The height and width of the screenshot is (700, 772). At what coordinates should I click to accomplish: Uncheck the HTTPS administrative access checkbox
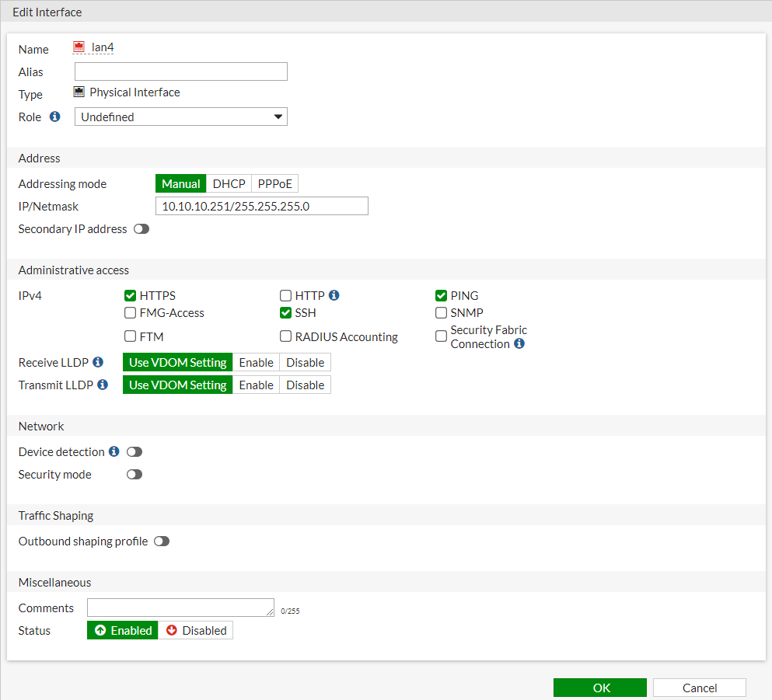coord(131,296)
